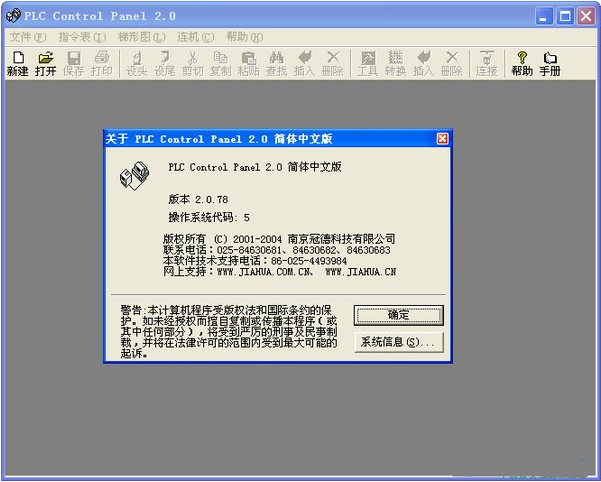Click the version text 版本 2.0.78
The width and height of the screenshot is (601, 482).
198,199
